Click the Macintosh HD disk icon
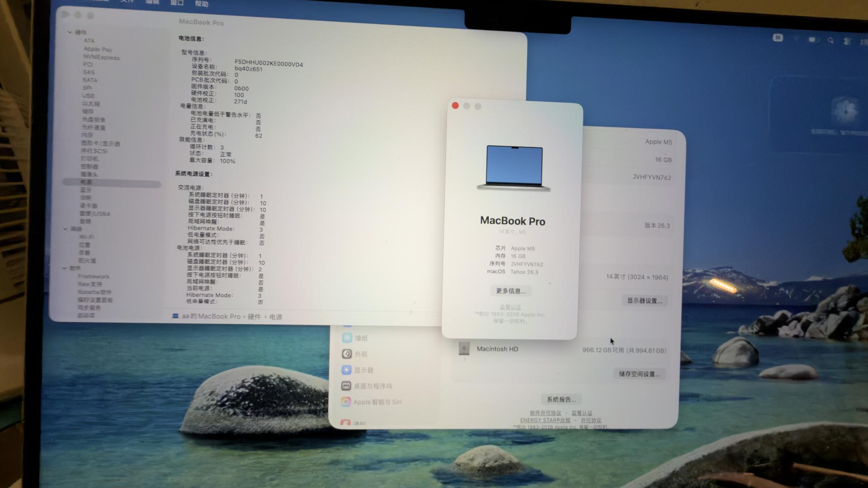The width and height of the screenshot is (868, 488). click(464, 348)
